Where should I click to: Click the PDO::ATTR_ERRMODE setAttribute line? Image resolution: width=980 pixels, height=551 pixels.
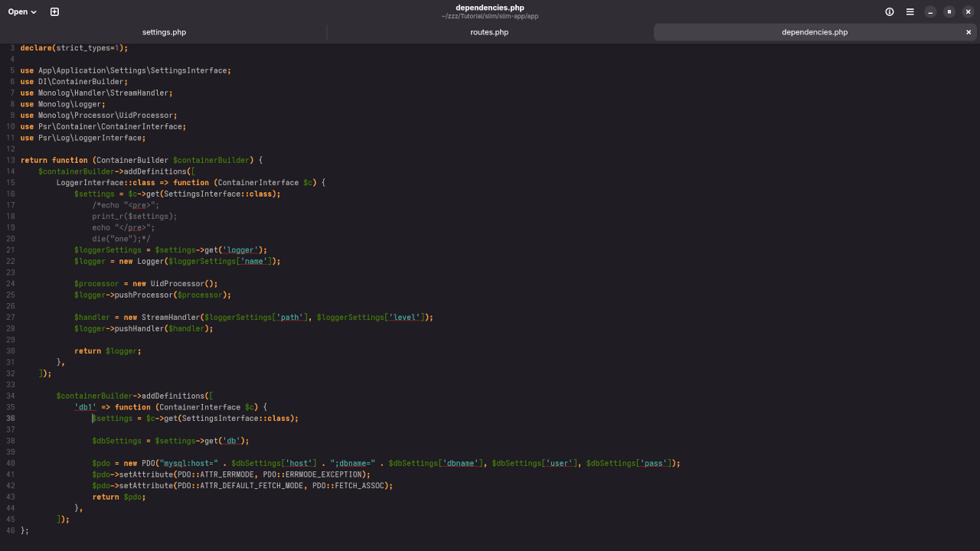tap(231, 474)
